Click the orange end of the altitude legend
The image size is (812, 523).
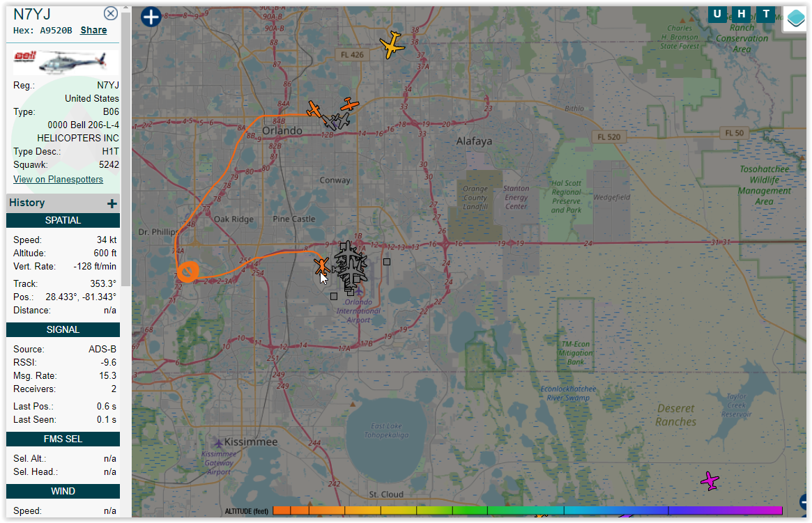coord(282,510)
